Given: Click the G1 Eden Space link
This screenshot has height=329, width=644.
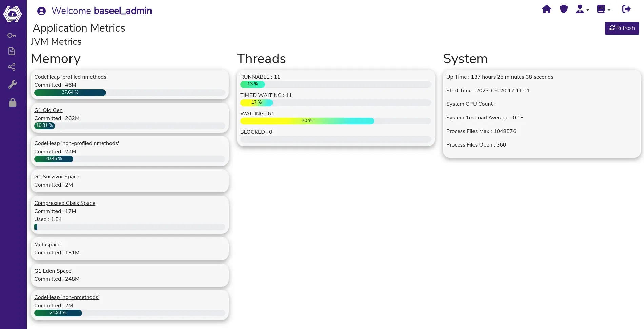Looking at the screenshot, I should click(53, 271).
